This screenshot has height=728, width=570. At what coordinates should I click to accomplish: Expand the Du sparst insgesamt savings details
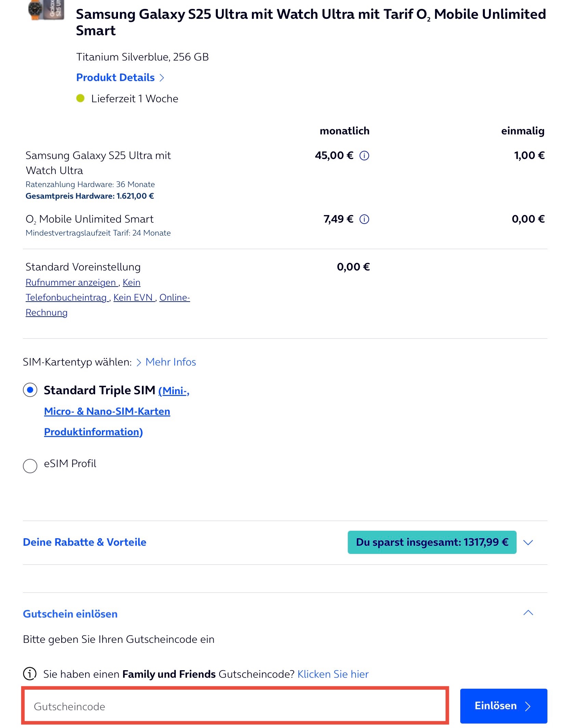[529, 542]
